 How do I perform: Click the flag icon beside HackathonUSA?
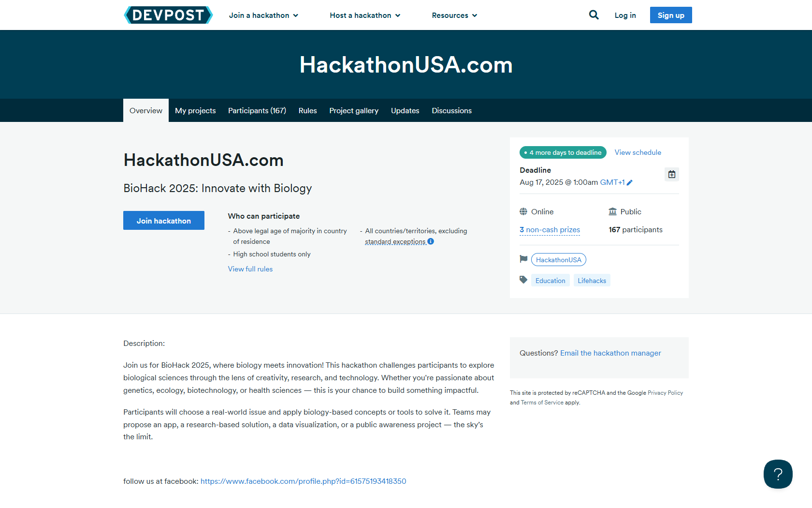pyautogui.click(x=523, y=259)
